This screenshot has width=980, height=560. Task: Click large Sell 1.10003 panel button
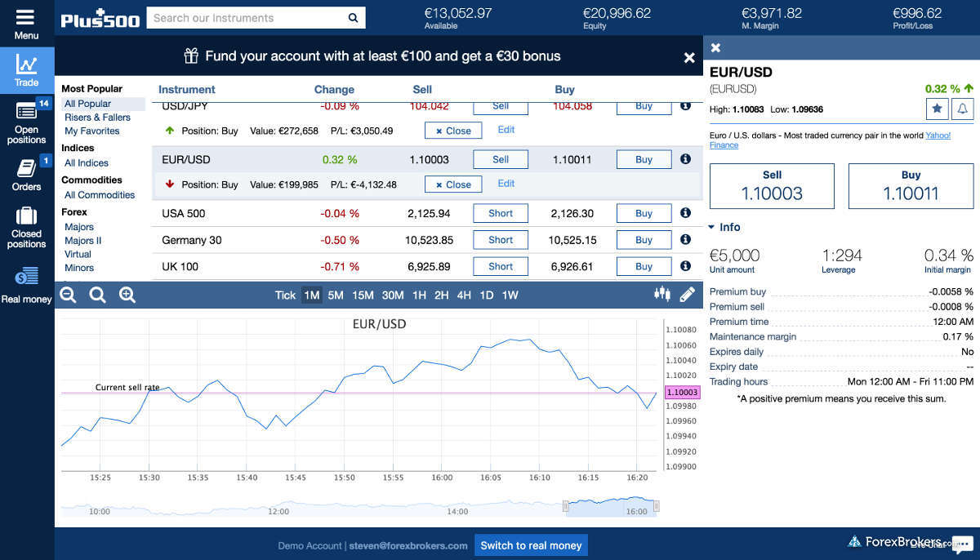772,186
